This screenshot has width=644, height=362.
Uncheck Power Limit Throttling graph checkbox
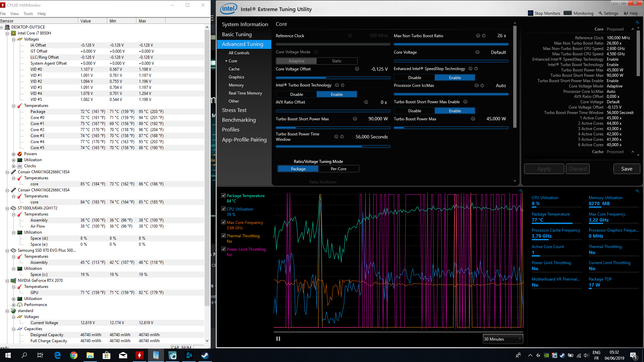[x=223, y=249]
